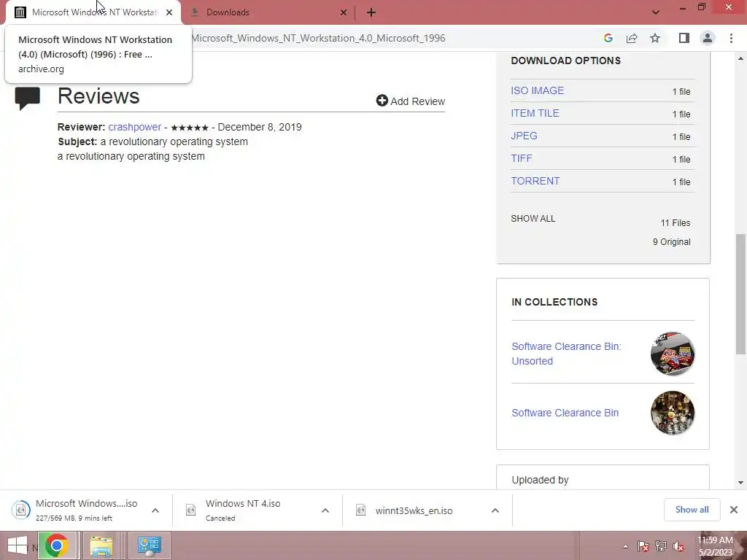Click the scrollbar up arrow
The width and height of the screenshot is (747, 560).
pos(740,58)
